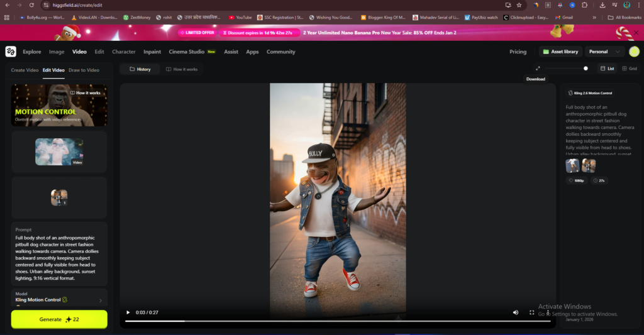Enter fullscreen using the video player icon
Image resolution: width=644 pixels, height=335 pixels.
(x=532, y=312)
